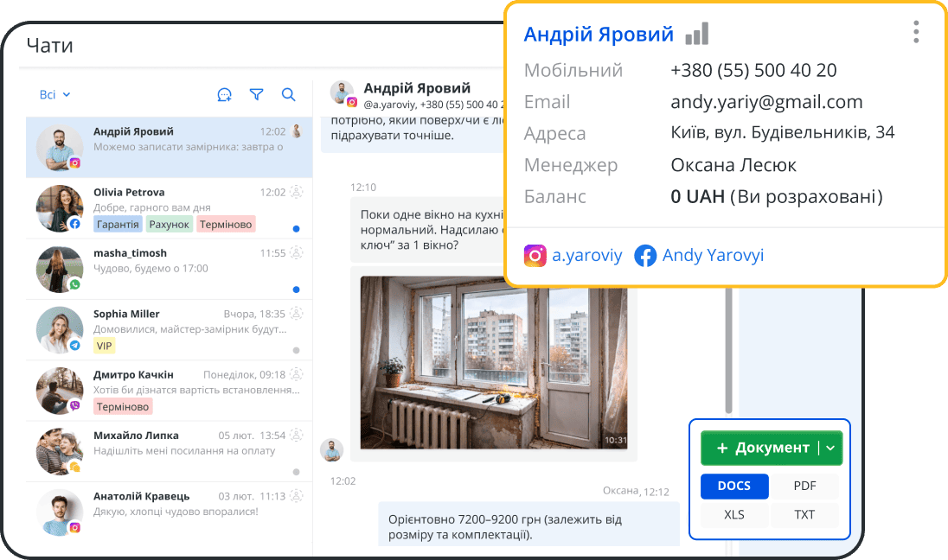Click the assignee icon in the Olivia Petrova chat row
The width and height of the screenshot is (948, 560).
click(297, 193)
